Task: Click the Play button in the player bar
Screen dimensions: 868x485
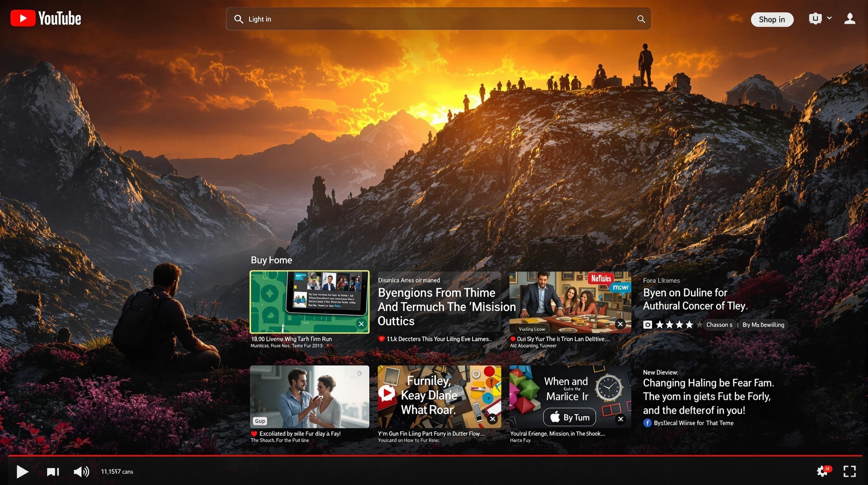Action: [22, 471]
